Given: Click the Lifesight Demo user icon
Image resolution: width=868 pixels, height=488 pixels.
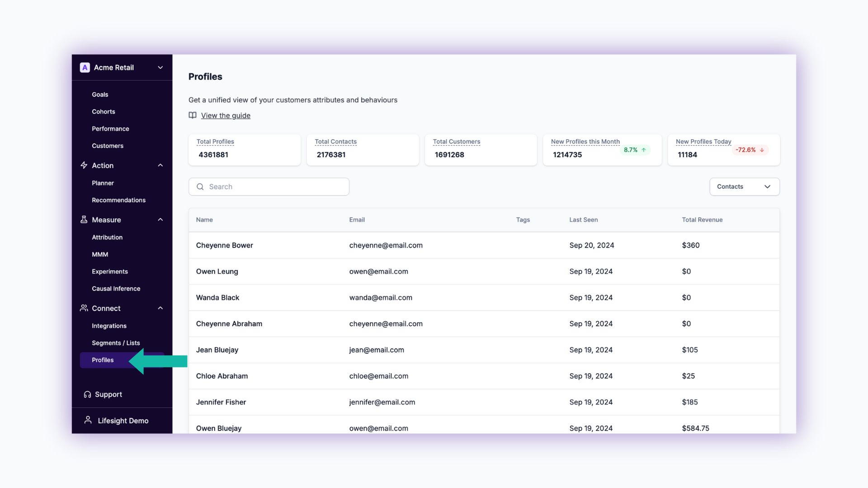Looking at the screenshot, I should click(x=88, y=420).
